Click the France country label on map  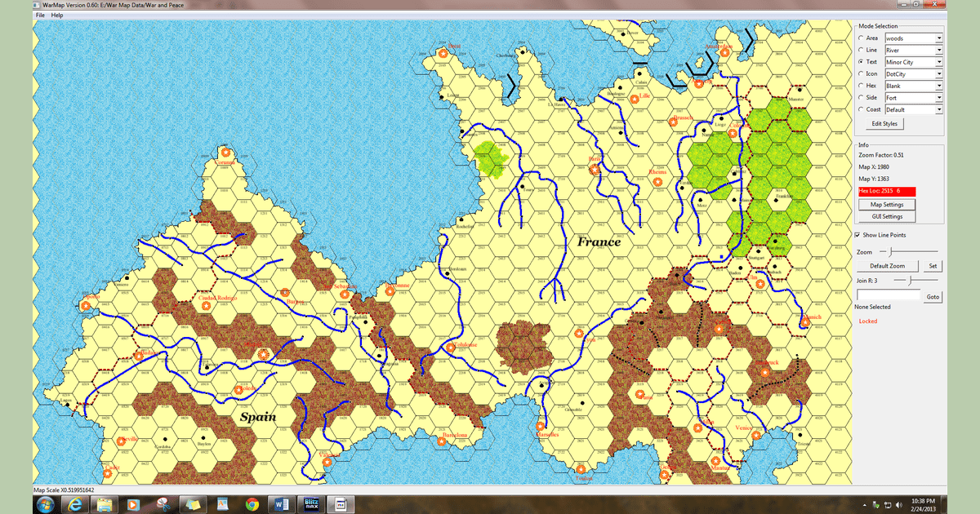click(x=599, y=242)
